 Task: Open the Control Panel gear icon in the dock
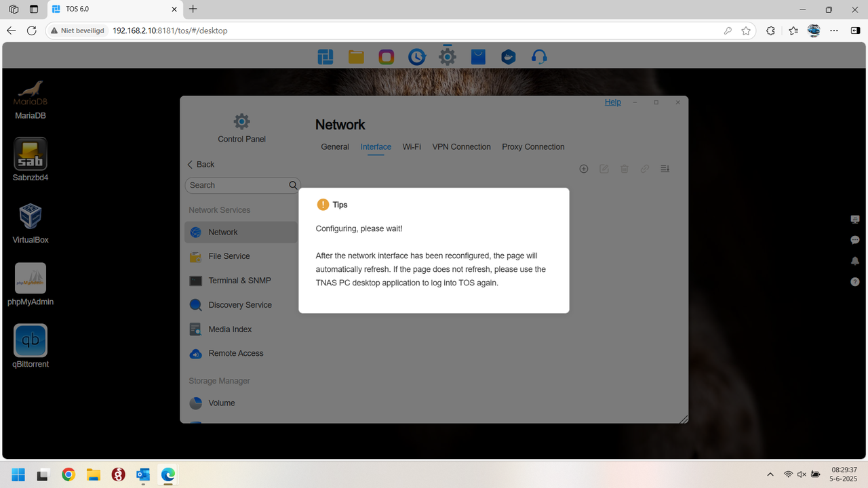pyautogui.click(x=447, y=56)
